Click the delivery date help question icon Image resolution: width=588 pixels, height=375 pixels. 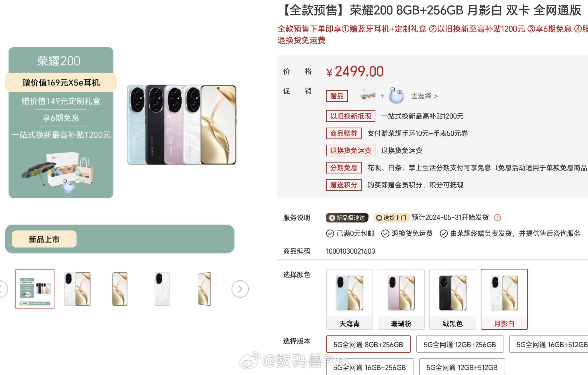[x=497, y=218]
